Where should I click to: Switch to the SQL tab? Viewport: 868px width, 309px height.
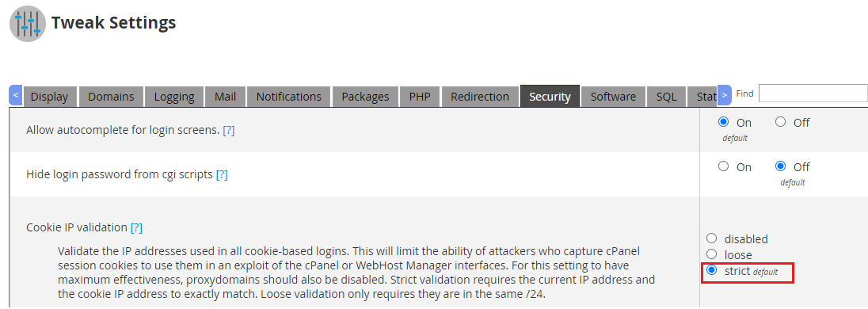[x=667, y=97]
